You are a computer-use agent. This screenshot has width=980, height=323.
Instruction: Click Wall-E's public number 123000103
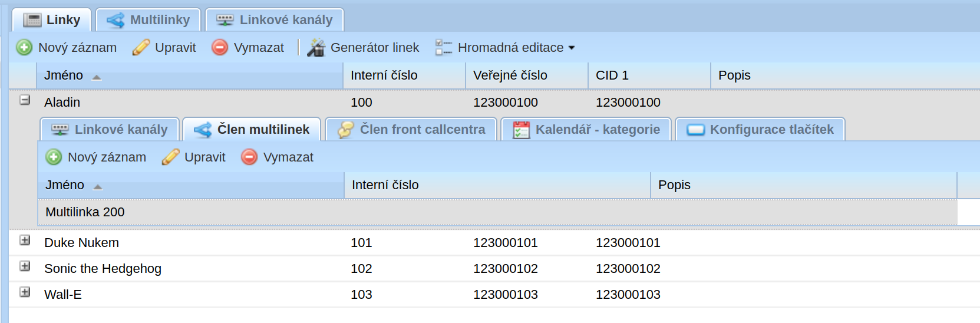pos(506,295)
